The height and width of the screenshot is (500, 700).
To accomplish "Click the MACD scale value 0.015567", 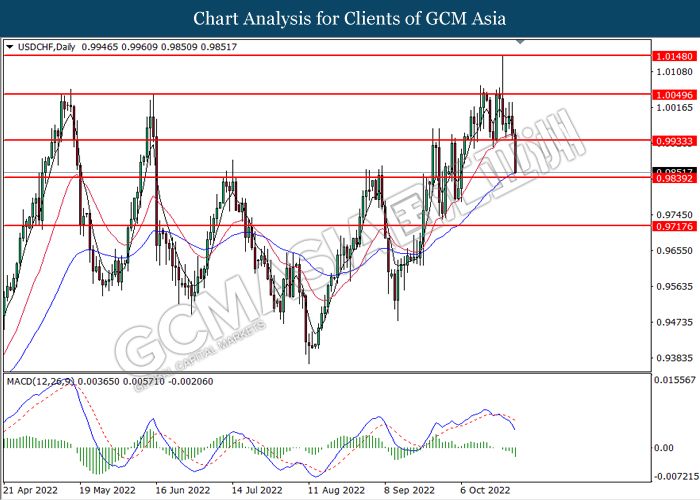I will click(675, 380).
